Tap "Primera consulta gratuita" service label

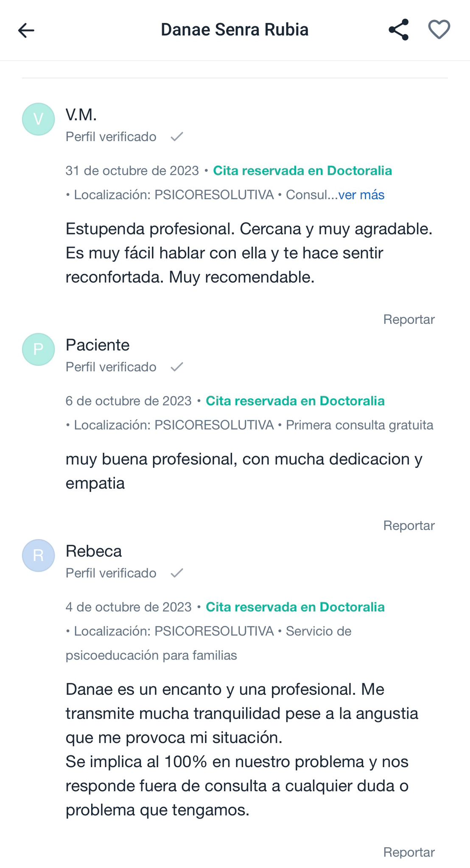point(359,425)
